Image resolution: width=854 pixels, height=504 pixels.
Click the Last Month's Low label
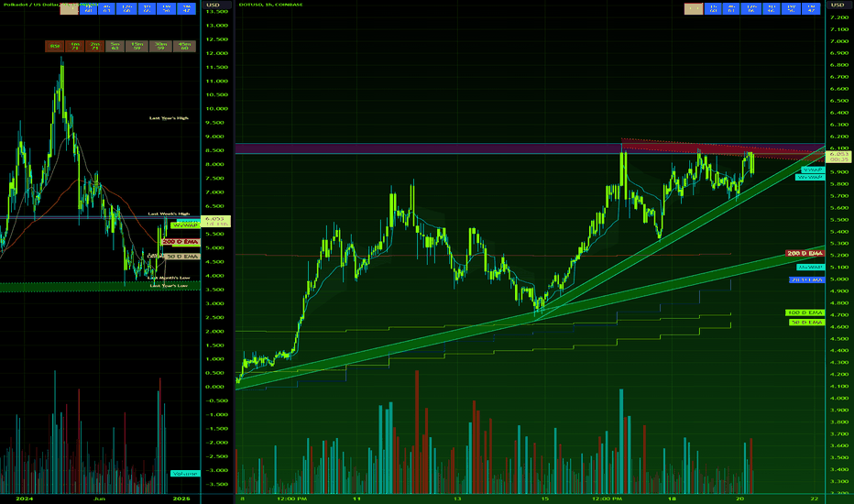169,278
